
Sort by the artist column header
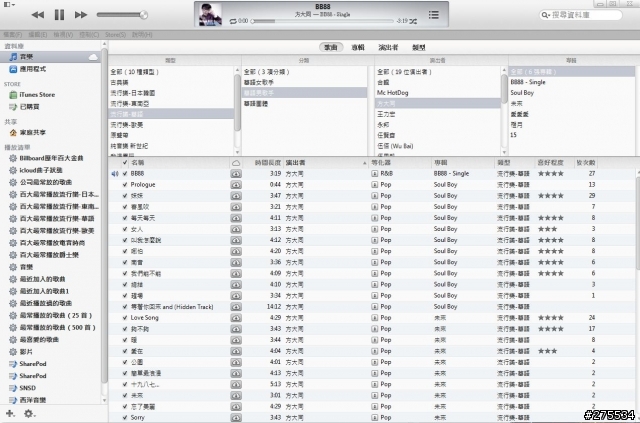point(326,163)
